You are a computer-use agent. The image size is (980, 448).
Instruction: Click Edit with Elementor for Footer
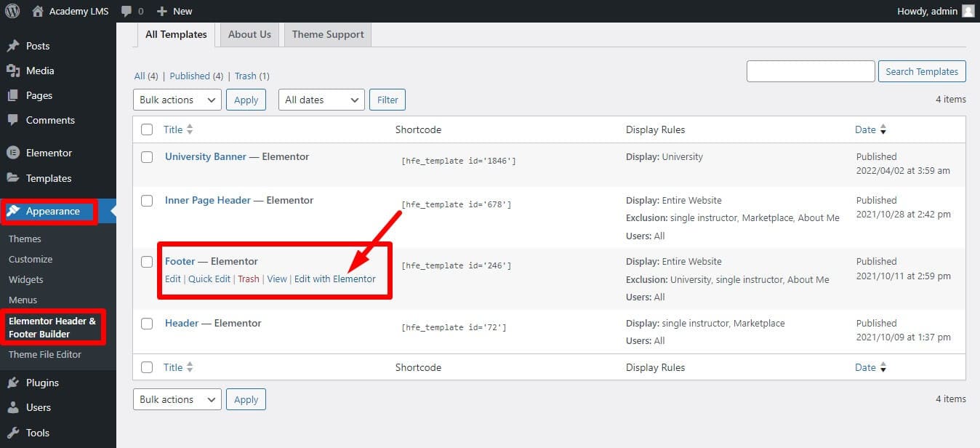(x=334, y=279)
